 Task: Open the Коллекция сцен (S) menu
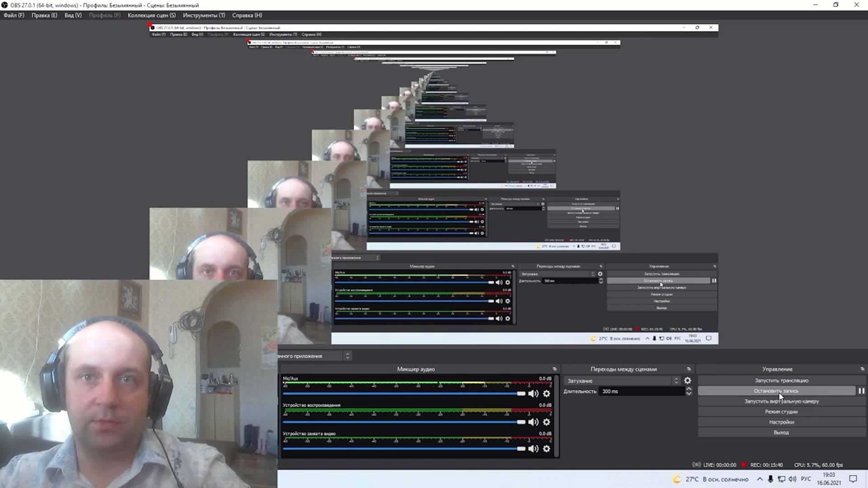pyautogui.click(x=151, y=15)
